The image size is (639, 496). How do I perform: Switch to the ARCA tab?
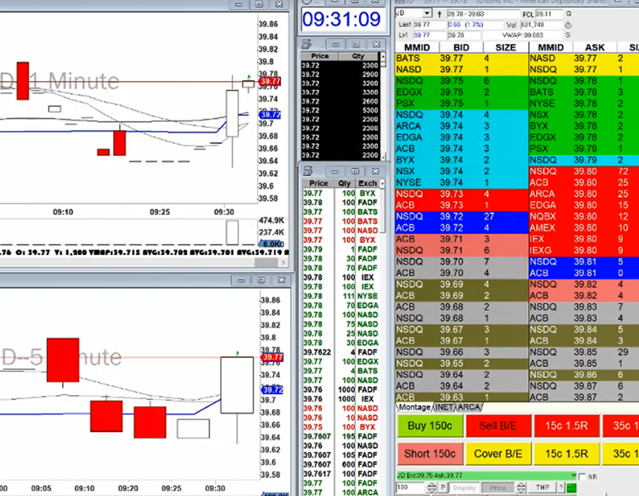[470, 407]
